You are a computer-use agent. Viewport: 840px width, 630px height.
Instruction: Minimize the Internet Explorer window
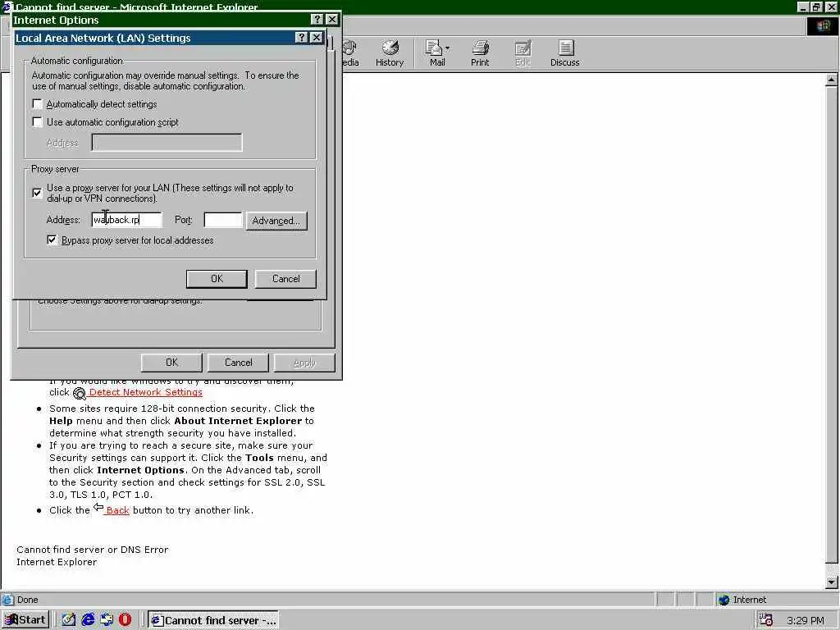803,7
